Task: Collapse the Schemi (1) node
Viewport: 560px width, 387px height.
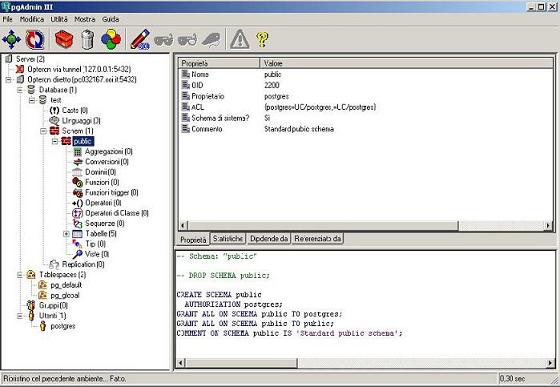Action: coord(44,131)
